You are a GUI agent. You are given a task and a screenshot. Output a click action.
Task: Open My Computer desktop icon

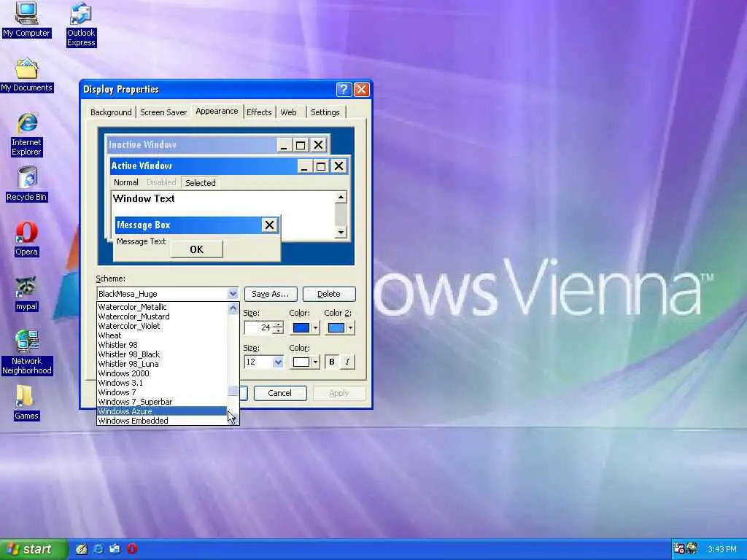coord(26,20)
